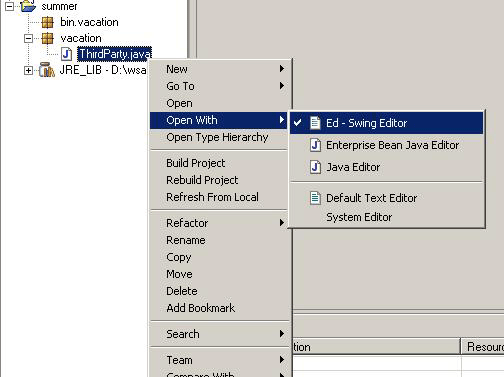The height and width of the screenshot is (377, 504).
Task: Click the bin.vacation package icon
Action: point(47,22)
